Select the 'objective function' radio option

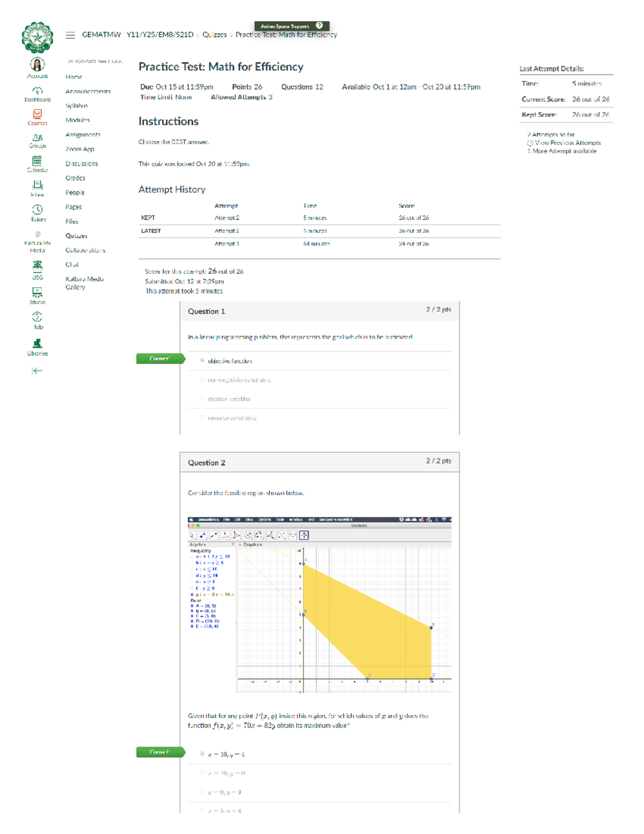(202, 361)
